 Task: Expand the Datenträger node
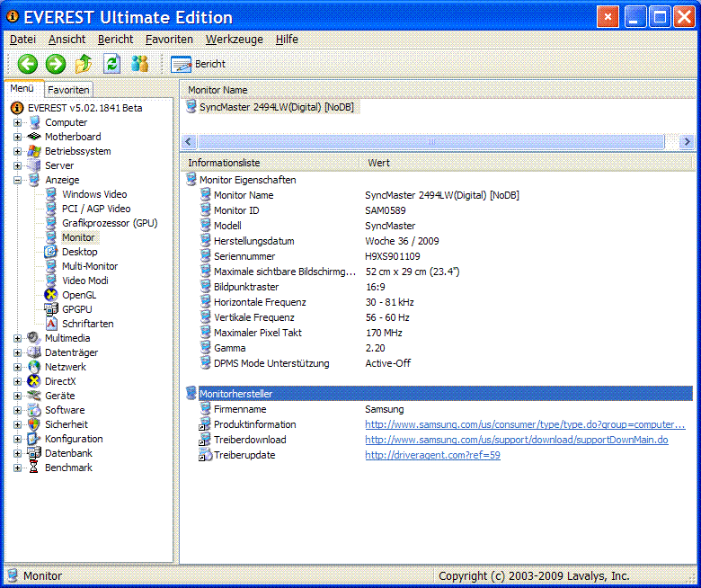coord(17,352)
